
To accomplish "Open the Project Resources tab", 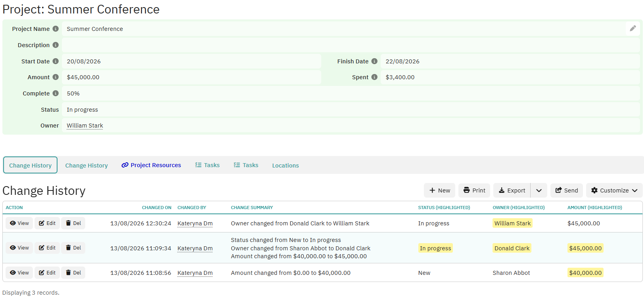I will (x=151, y=165).
